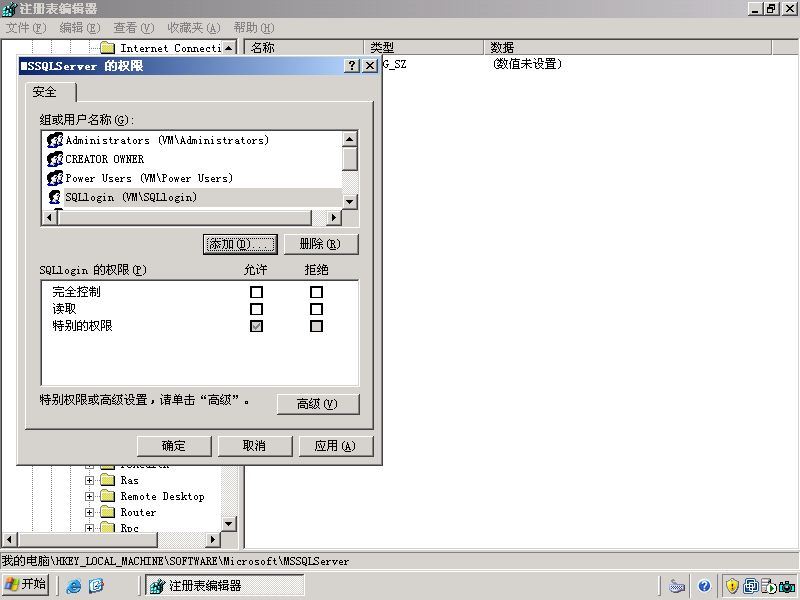Select Administrators group icon in list
This screenshot has width=800, height=600.
[55, 140]
